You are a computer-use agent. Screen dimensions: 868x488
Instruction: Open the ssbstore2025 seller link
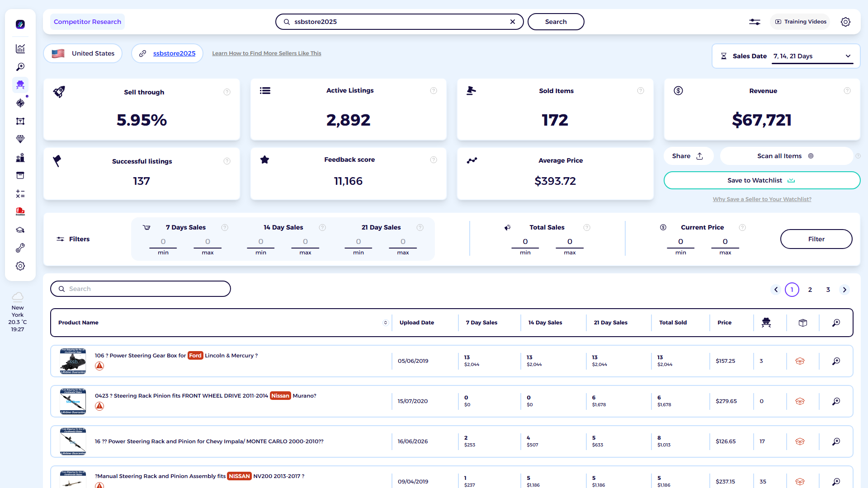(175, 53)
